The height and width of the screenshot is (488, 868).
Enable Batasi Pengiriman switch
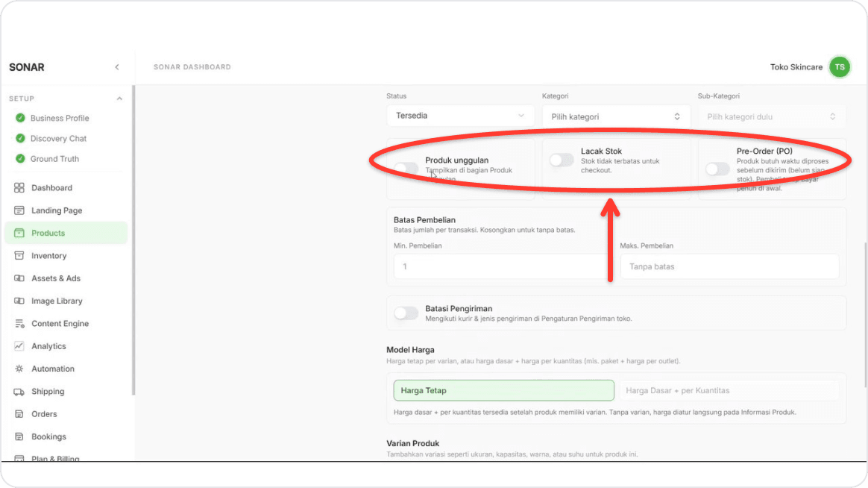[406, 313]
